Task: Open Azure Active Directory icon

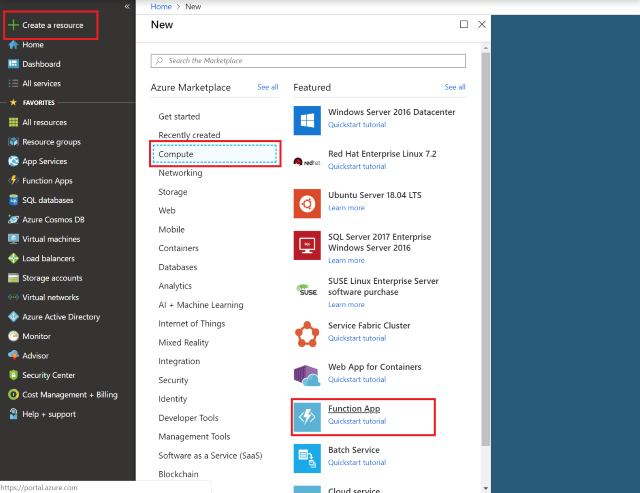Action: point(13,317)
